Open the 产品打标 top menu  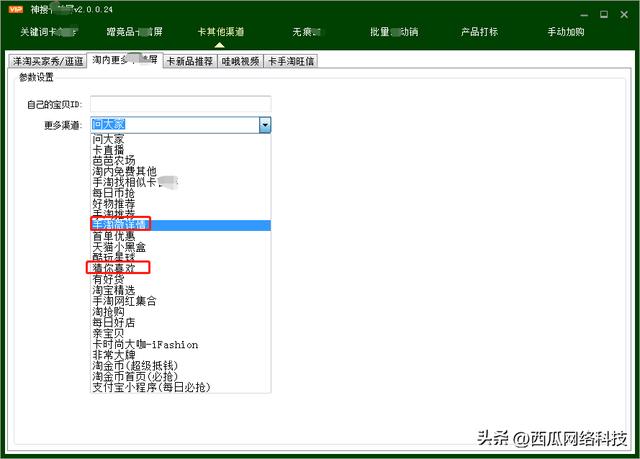point(479,32)
